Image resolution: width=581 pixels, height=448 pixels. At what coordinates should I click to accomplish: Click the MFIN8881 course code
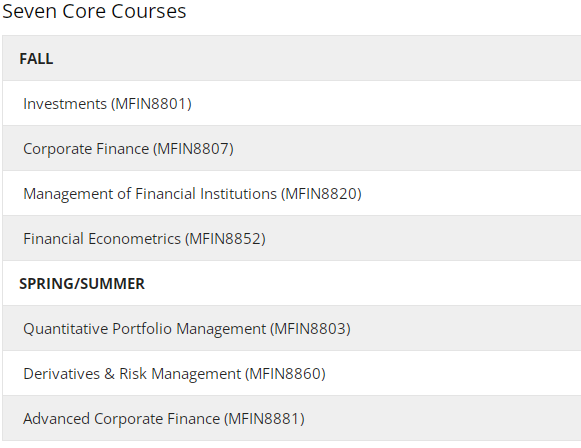click(x=264, y=419)
